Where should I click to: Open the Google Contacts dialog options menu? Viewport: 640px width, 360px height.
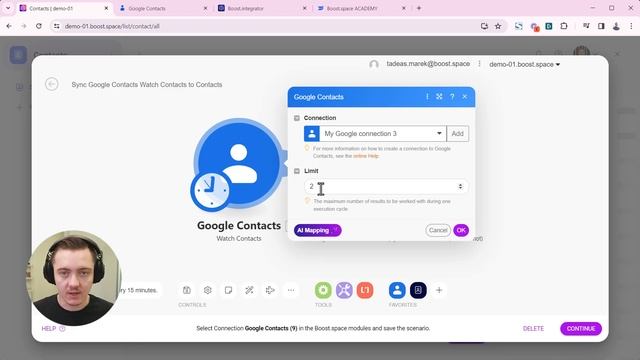coord(427,97)
